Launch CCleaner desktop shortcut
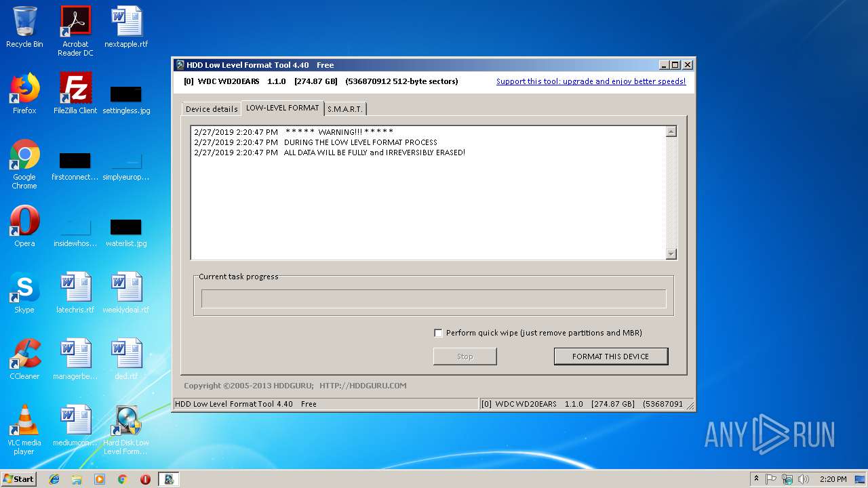 tap(24, 359)
